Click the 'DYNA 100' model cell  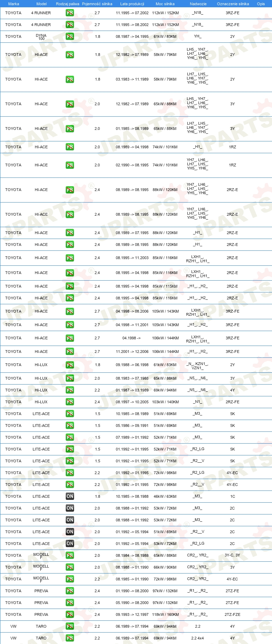tap(41, 37)
